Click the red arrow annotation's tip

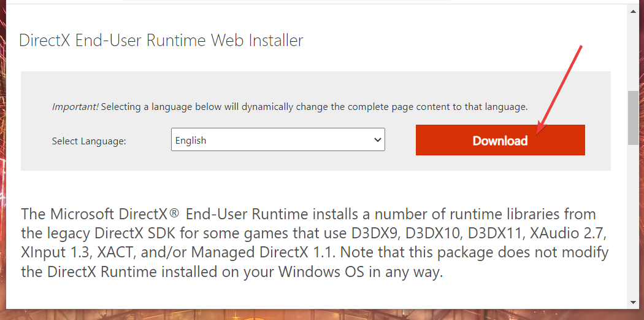pyautogui.click(x=538, y=133)
